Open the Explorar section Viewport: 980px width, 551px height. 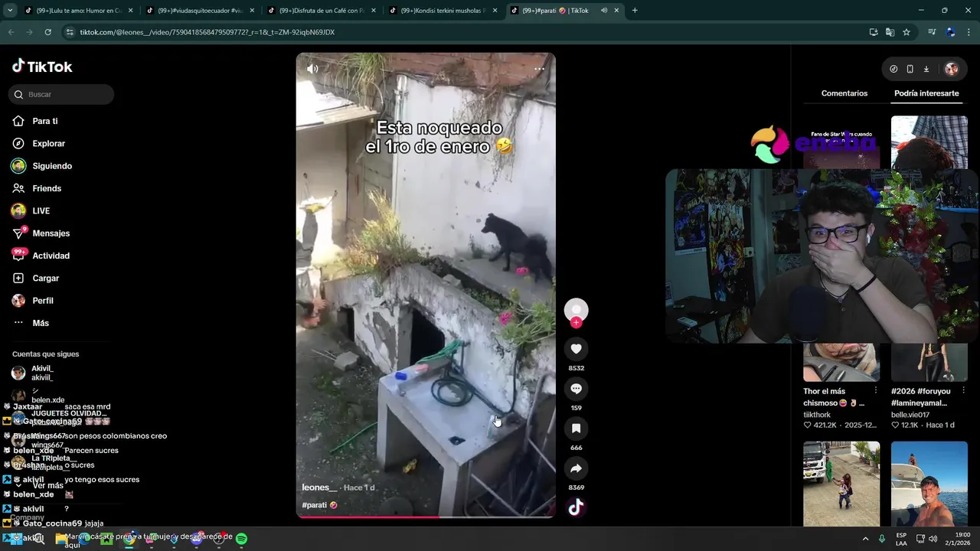[38, 143]
